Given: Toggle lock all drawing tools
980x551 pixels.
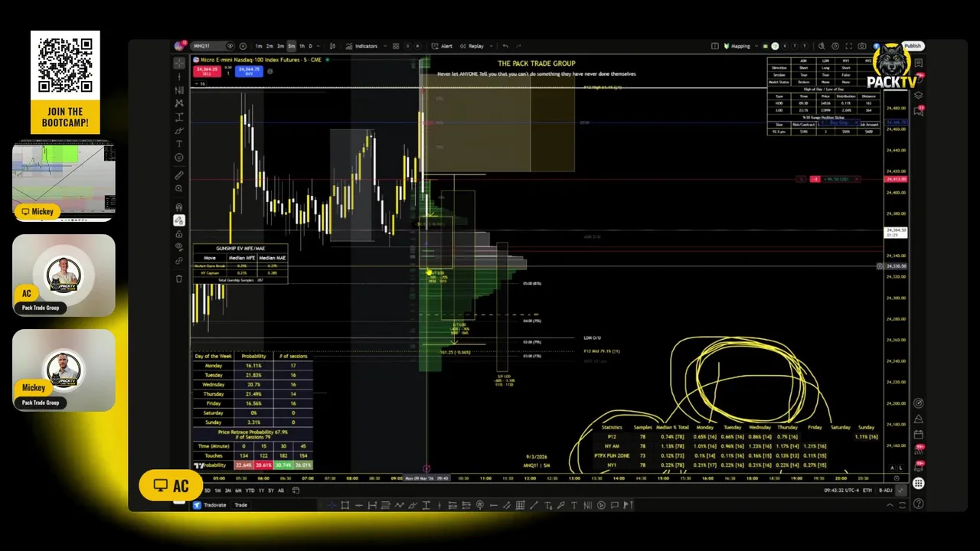Looking at the screenshot, I should click(179, 233).
